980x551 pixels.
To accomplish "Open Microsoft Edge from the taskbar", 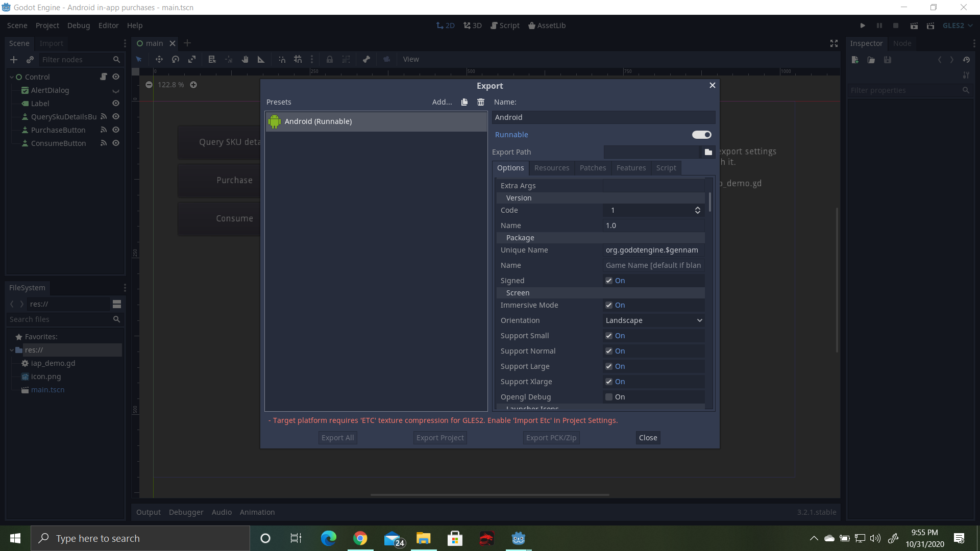I will pos(329,538).
